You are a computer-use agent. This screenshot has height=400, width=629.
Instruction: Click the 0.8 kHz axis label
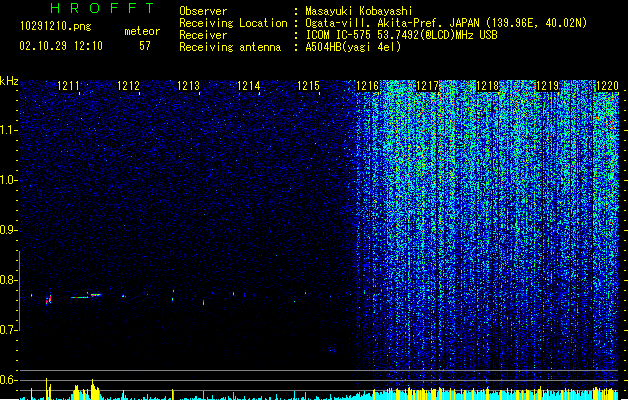click(9, 280)
